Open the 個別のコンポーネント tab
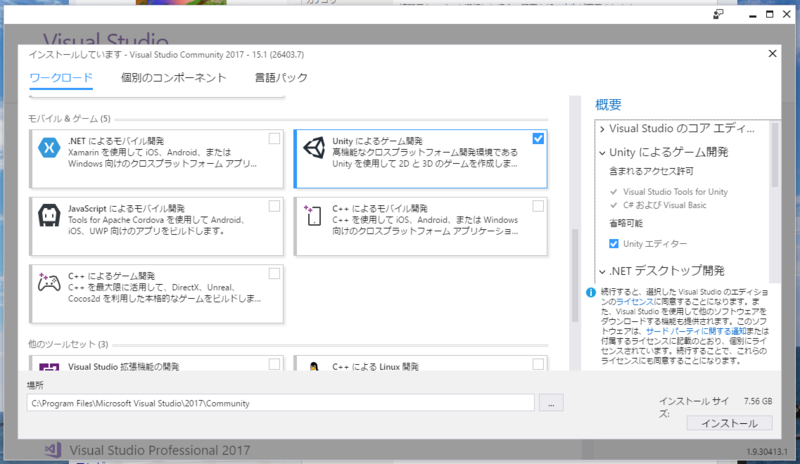 pos(173,78)
